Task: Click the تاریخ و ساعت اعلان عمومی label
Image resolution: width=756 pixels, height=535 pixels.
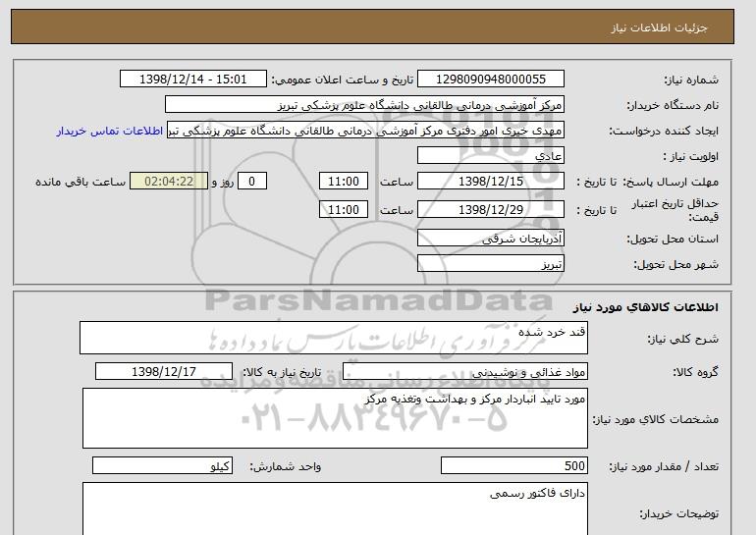Action: [x=343, y=80]
